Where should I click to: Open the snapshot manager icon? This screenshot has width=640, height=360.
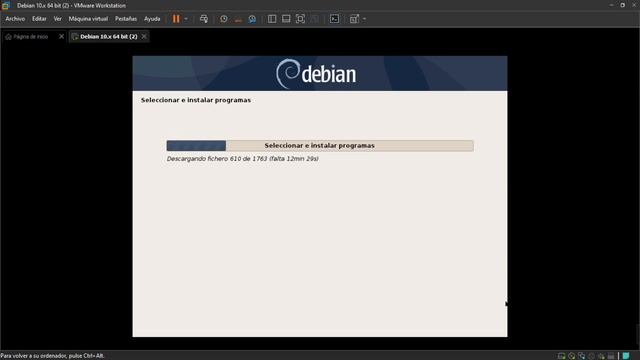coord(252,19)
